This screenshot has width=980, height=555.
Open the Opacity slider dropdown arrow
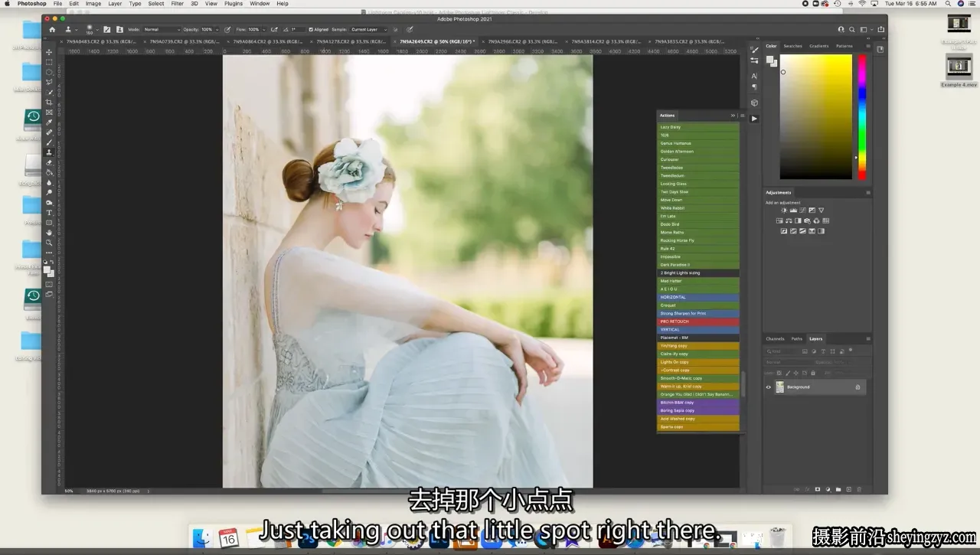pyautogui.click(x=217, y=29)
